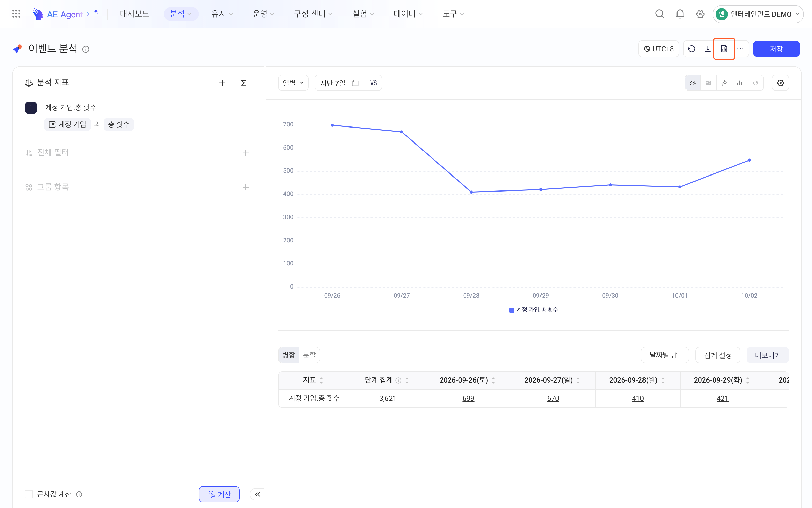Expand the 분석 menu
Viewport: 812px width, 508px height.
point(181,14)
